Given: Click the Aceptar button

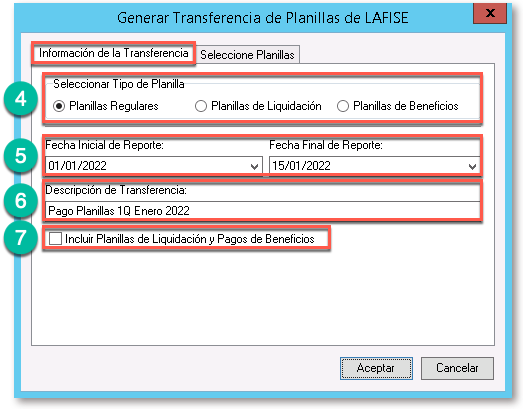Looking at the screenshot, I should coord(376,368).
